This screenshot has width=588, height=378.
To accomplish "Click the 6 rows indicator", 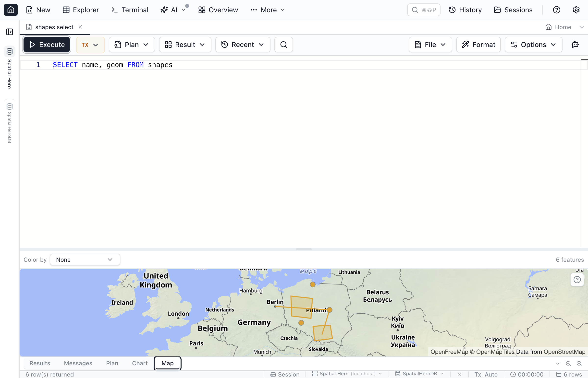I will click(569, 374).
